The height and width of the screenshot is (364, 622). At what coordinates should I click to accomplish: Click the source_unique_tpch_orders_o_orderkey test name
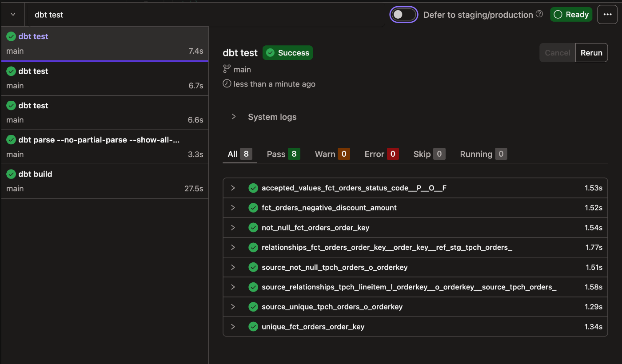pyautogui.click(x=332, y=307)
